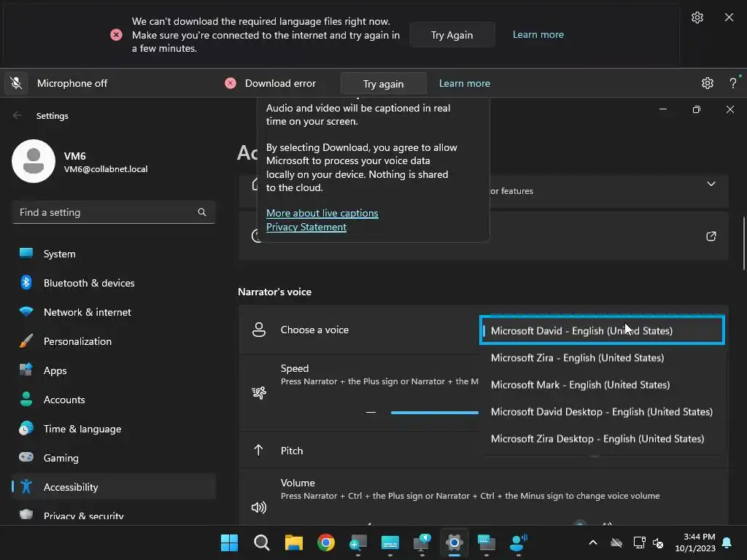This screenshot has height=560, width=747.
Task: Select Microsoft Zira Desktop voice option
Action: [602, 438]
